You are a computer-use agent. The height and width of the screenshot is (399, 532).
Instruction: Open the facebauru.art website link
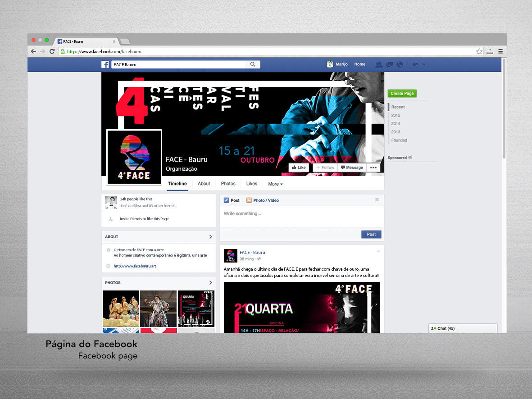tap(135, 266)
